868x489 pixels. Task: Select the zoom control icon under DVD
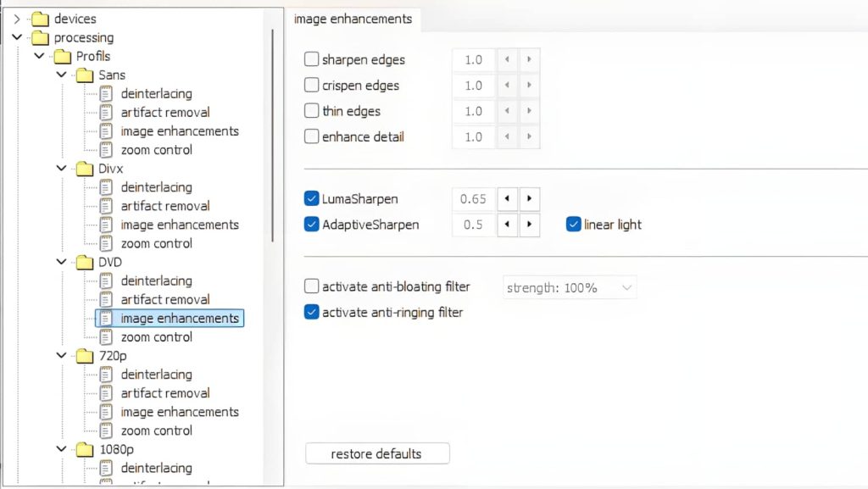click(x=105, y=336)
